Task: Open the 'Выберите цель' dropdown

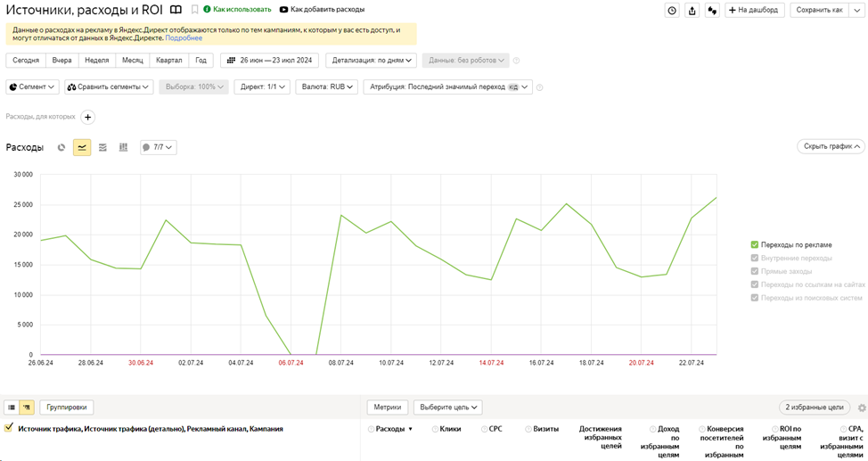Action: pos(447,407)
